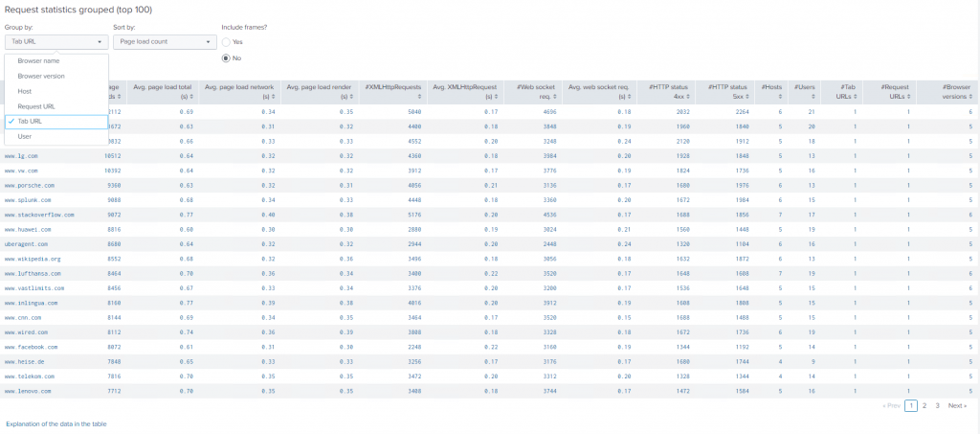Open the www.wikipedia.org row link
This screenshot has width=980, height=434.
(33, 259)
